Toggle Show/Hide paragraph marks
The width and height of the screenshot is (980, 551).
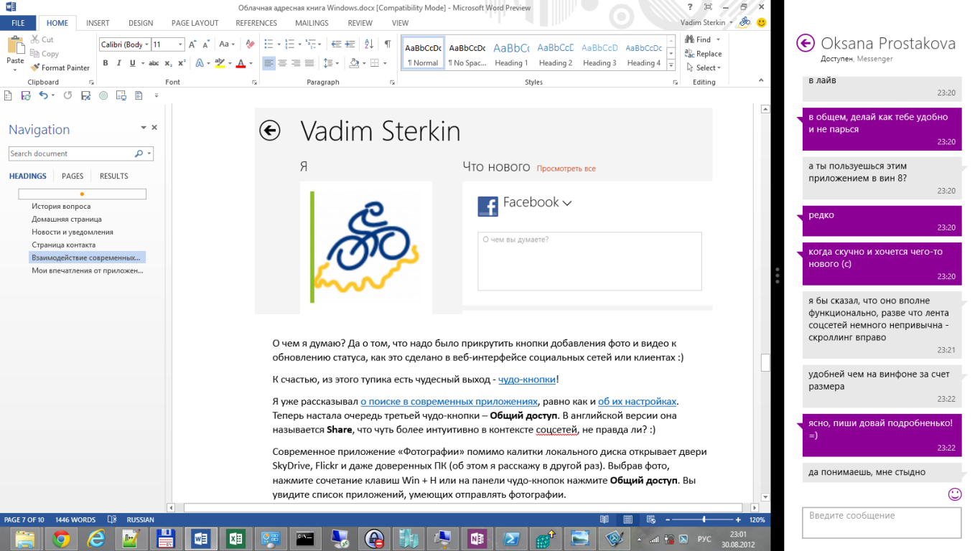pos(388,44)
